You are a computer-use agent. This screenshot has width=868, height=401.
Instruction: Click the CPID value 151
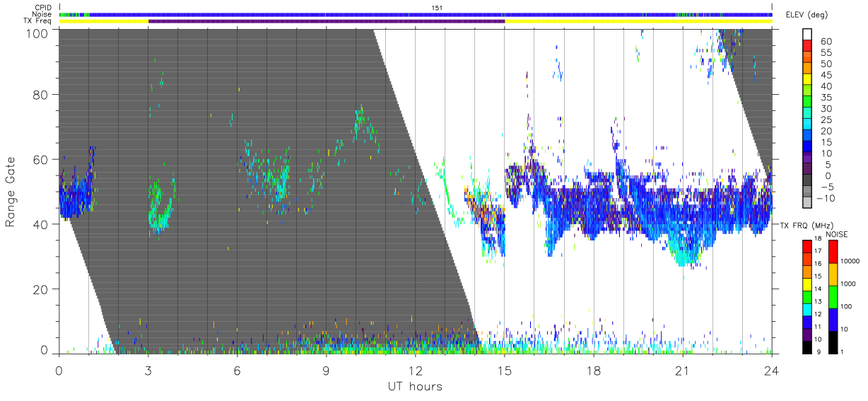click(437, 8)
